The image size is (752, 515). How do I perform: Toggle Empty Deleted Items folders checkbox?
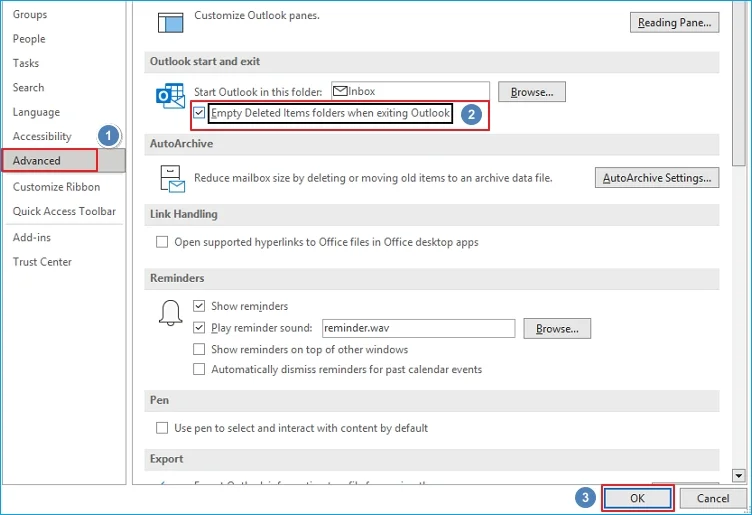199,113
